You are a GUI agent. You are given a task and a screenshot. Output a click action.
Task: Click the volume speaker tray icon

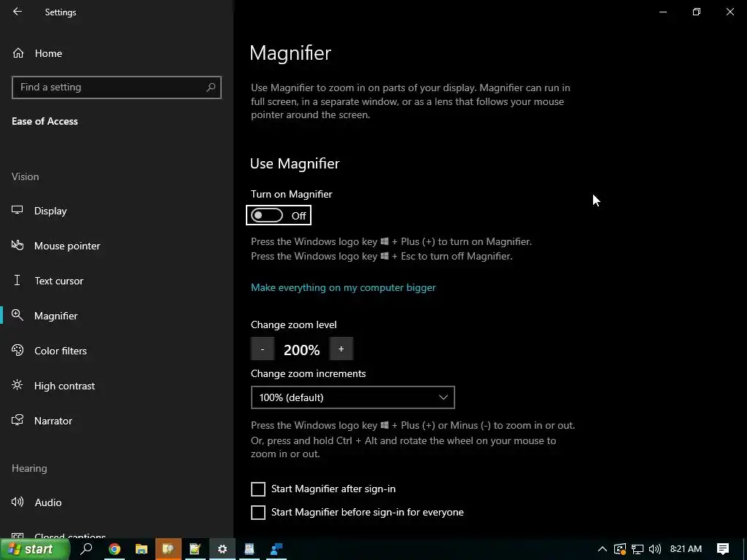click(654, 549)
